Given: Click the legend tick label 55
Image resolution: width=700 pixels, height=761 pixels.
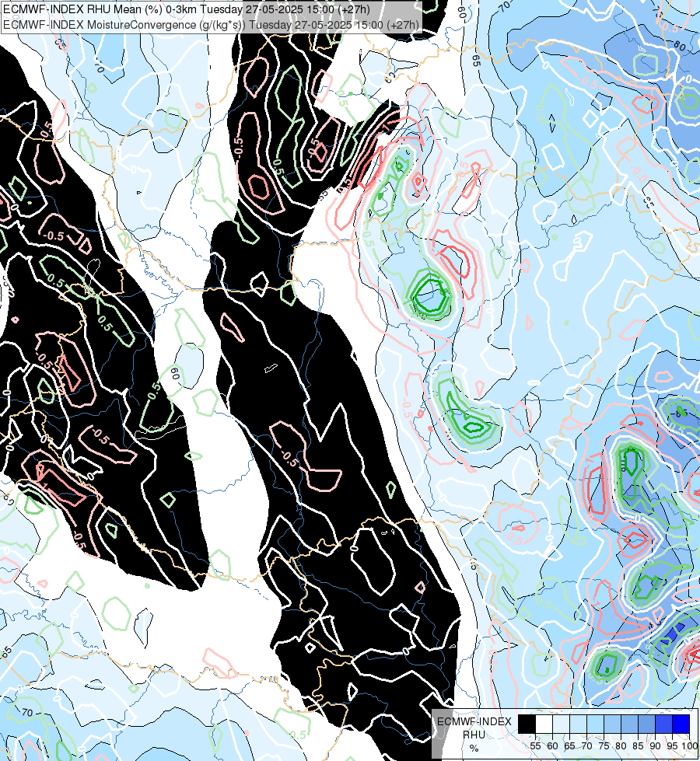Looking at the screenshot, I should 535,746.
